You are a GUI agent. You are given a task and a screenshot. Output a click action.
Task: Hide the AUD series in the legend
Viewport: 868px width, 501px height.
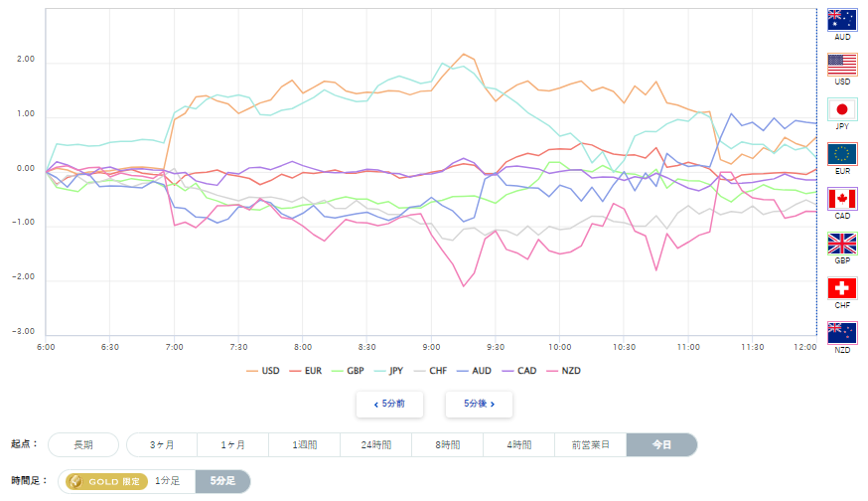[x=474, y=371]
